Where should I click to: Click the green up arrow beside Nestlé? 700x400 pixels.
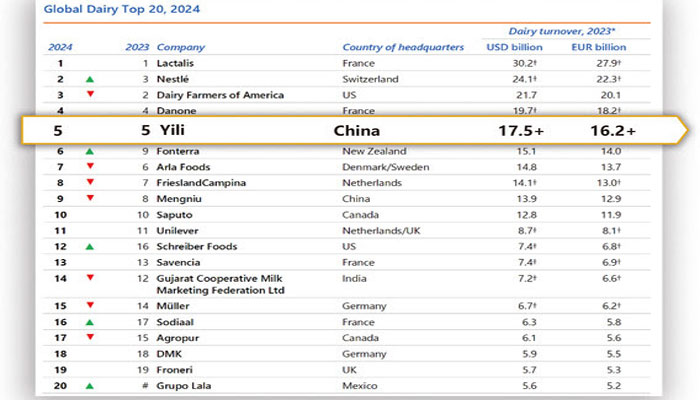point(91,79)
